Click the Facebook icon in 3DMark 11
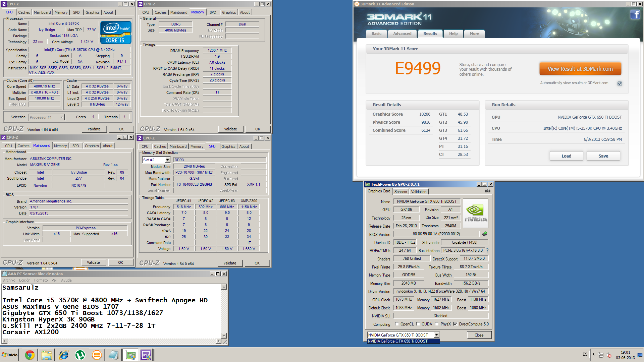Viewport: 644px width, 362px height. coord(635,15)
